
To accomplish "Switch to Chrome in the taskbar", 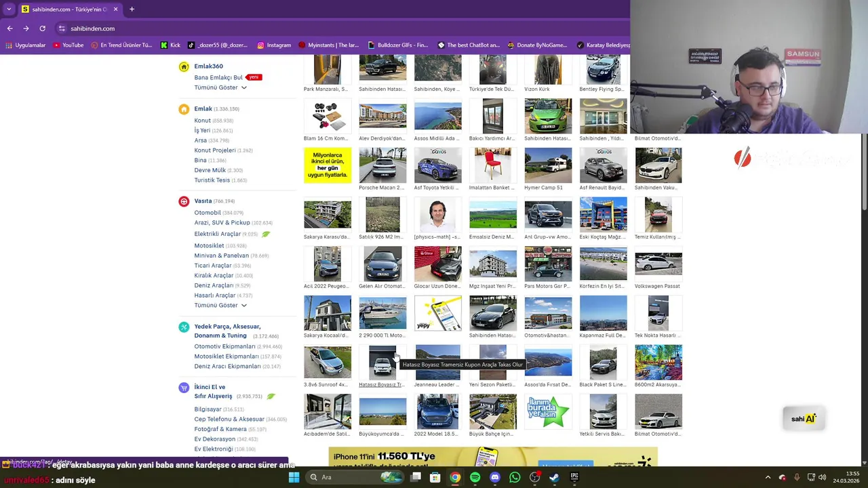I will coord(455,477).
